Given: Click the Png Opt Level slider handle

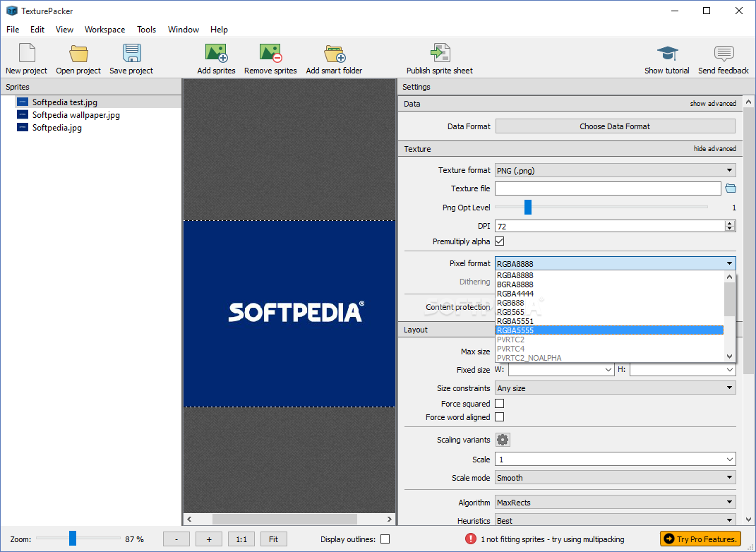Looking at the screenshot, I should click(528, 207).
